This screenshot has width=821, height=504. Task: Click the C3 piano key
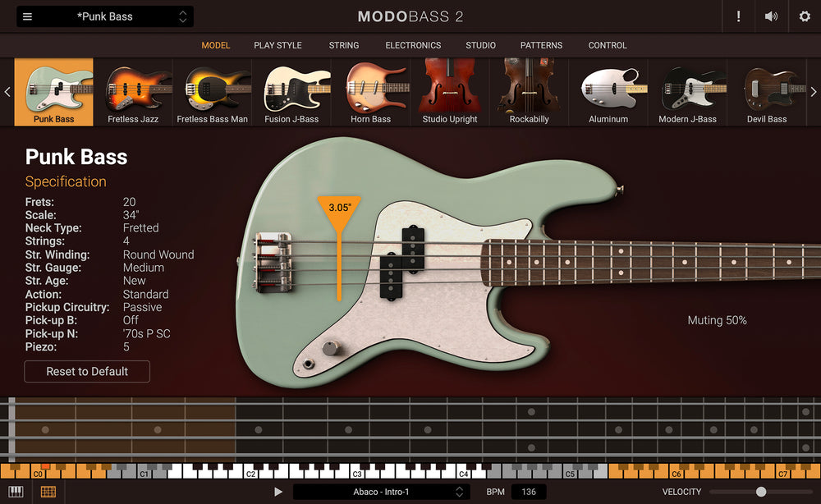(x=356, y=473)
